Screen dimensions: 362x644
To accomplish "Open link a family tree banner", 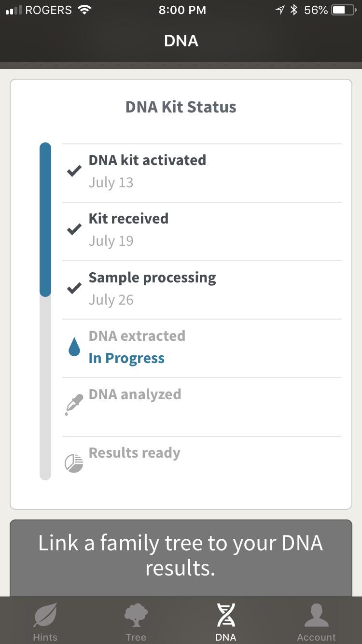I will point(181,555).
